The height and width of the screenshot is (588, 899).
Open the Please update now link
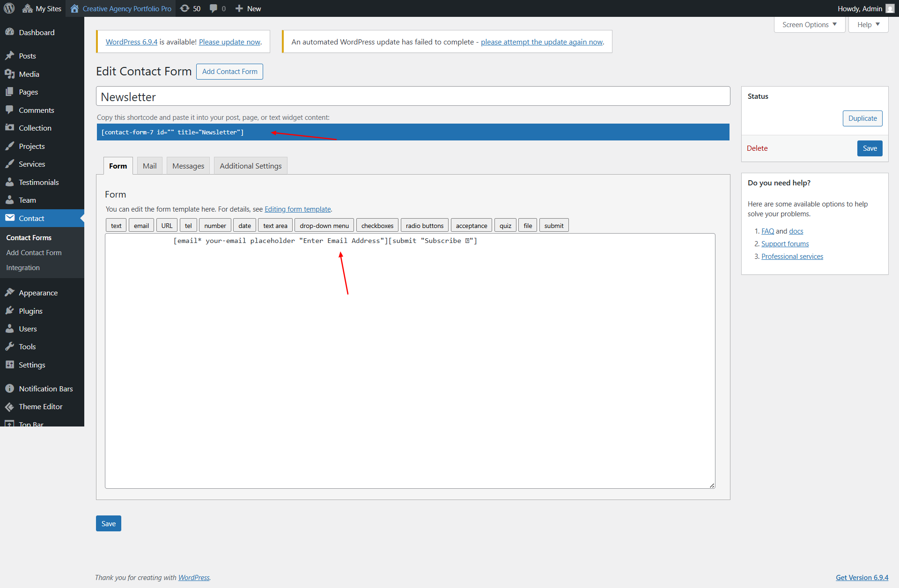click(229, 42)
